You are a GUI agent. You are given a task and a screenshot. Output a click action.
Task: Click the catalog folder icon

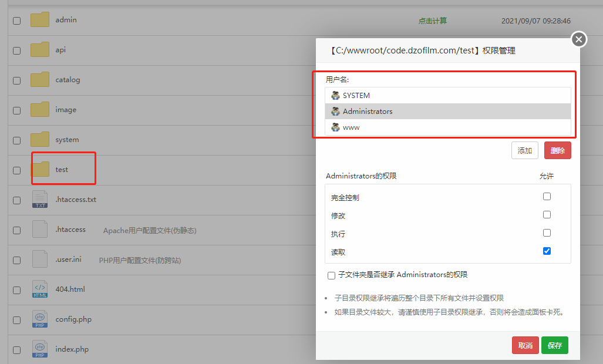[x=40, y=80]
